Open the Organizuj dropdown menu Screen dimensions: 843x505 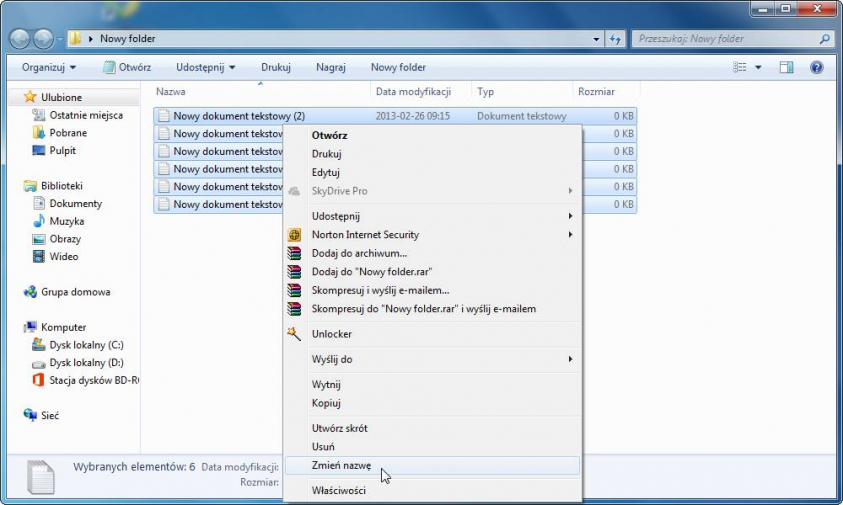(49, 67)
